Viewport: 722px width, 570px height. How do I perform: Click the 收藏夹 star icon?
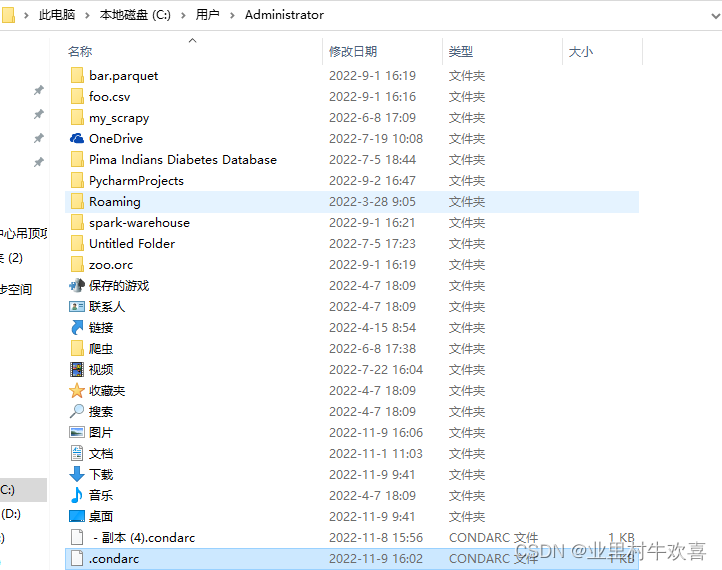click(77, 391)
